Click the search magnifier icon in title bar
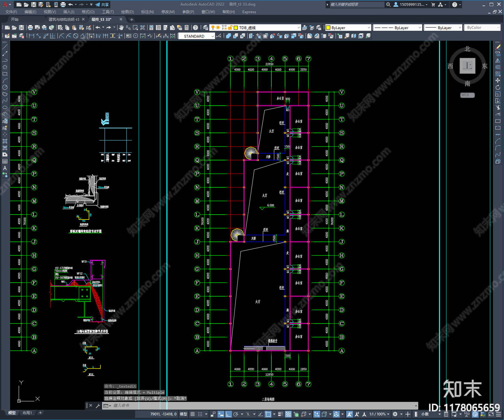Image resolution: width=504 pixels, height=420 pixels. [388, 4]
